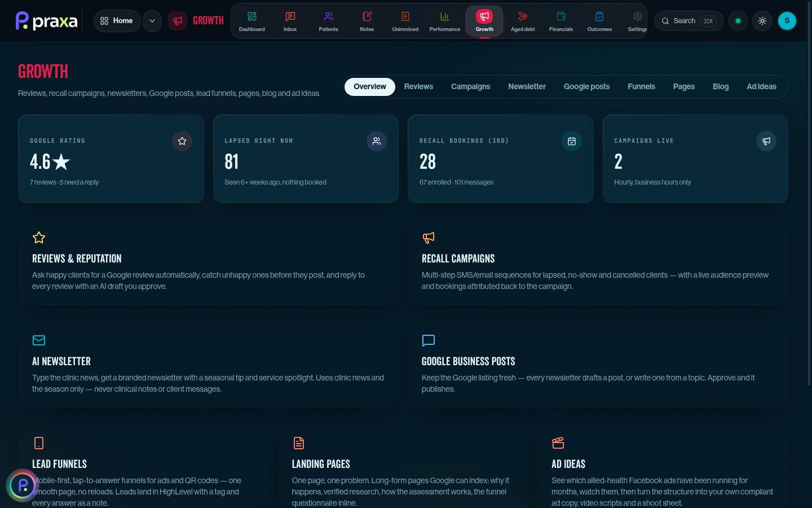This screenshot has height=508, width=812.
Task: Open the Aged debt nav icon
Action: [x=523, y=21]
